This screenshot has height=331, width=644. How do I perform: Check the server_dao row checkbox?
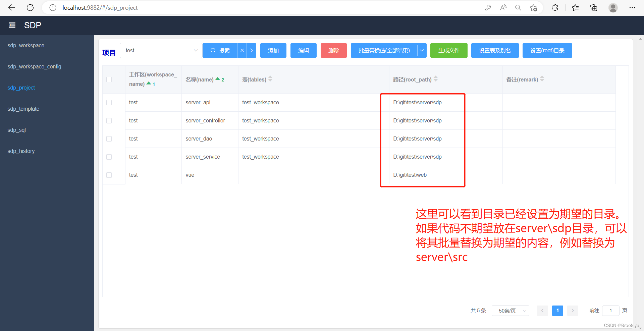[109, 139]
